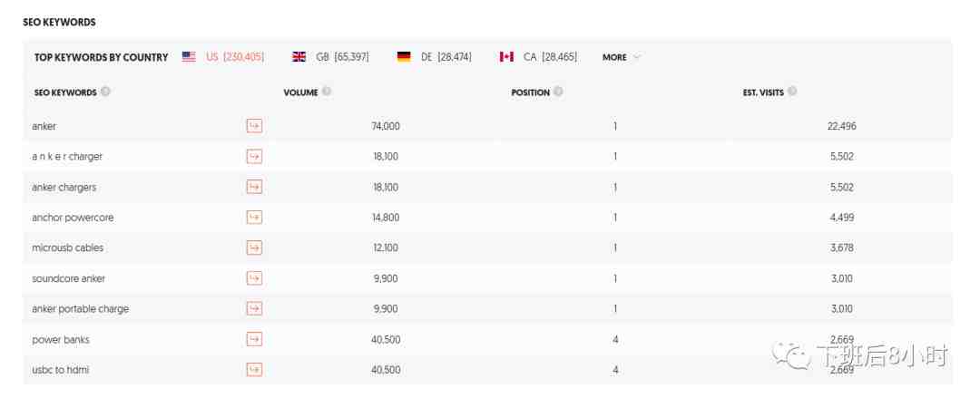Click link icon next to soundcore anker
The image size is (980, 398).
tap(254, 278)
